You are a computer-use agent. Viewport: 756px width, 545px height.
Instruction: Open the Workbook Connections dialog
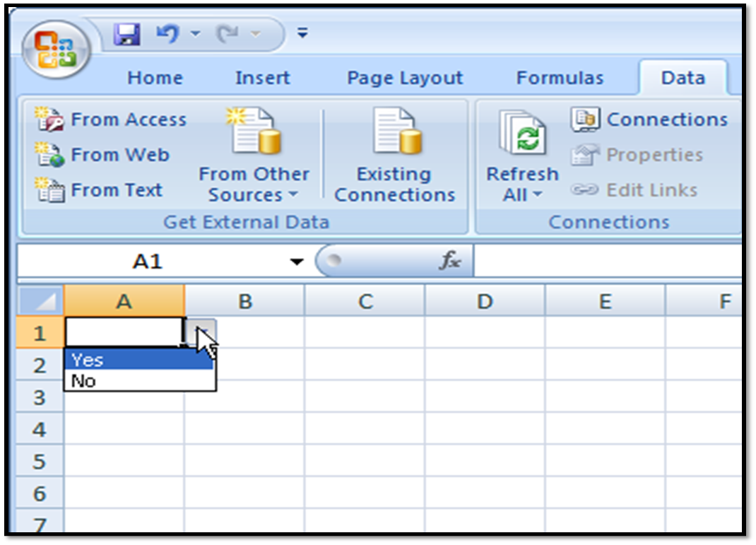pos(650,119)
